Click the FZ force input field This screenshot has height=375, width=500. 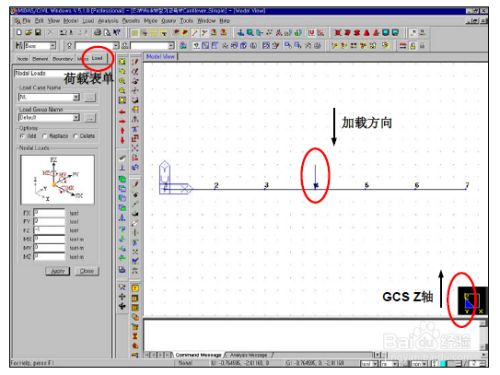[49, 230]
